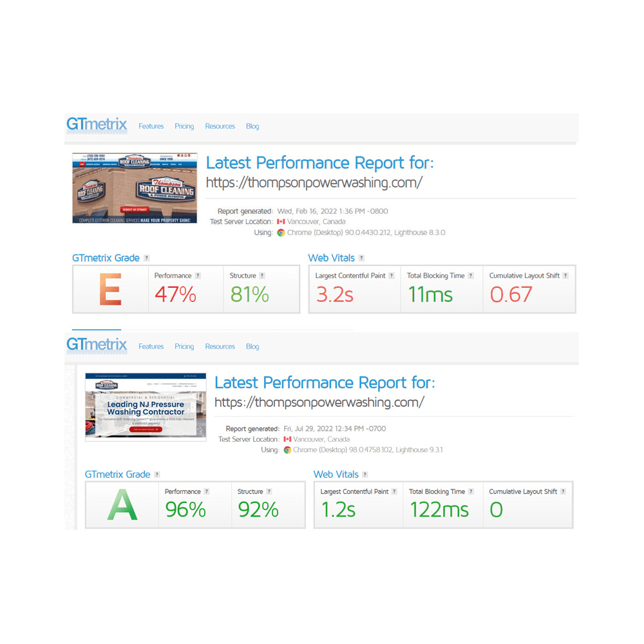Click the Chrome icon in the upper report
Image resolution: width=644 pixels, height=644 pixels.
pos(281,232)
